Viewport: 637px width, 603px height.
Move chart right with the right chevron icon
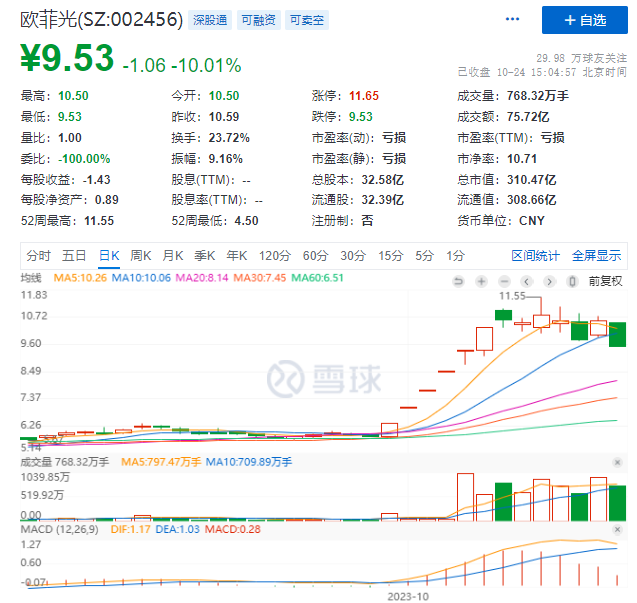click(x=549, y=281)
